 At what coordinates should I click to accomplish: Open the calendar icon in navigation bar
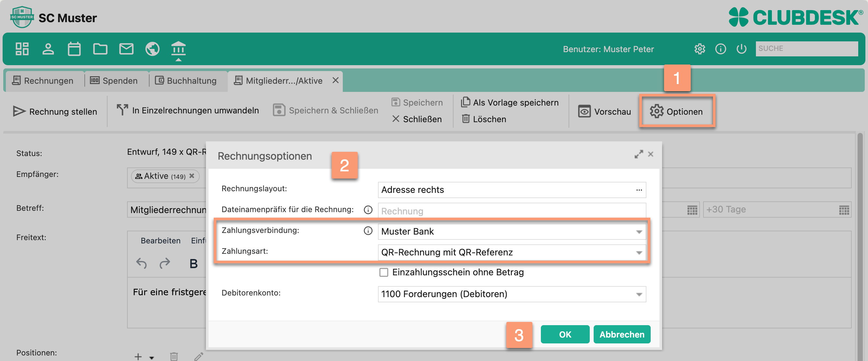point(74,49)
